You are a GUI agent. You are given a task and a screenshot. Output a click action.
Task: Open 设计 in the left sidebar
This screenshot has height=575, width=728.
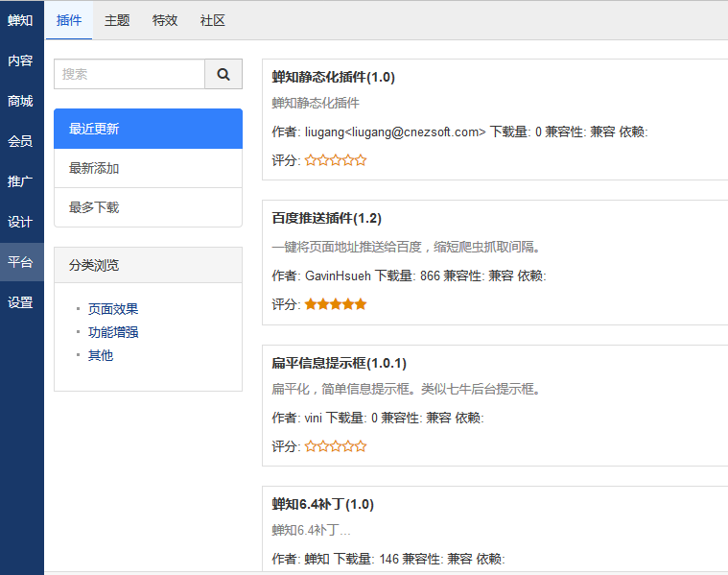(21, 222)
